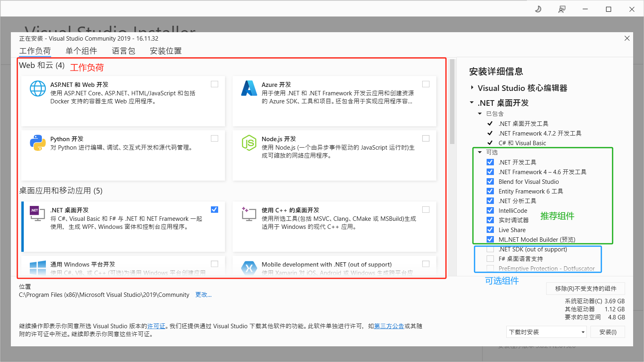Uncheck the IntelliCode component

(490, 210)
